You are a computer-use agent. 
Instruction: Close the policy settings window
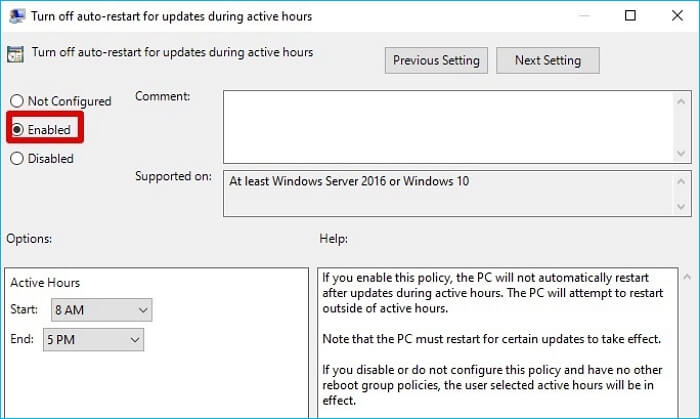pos(676,16)
